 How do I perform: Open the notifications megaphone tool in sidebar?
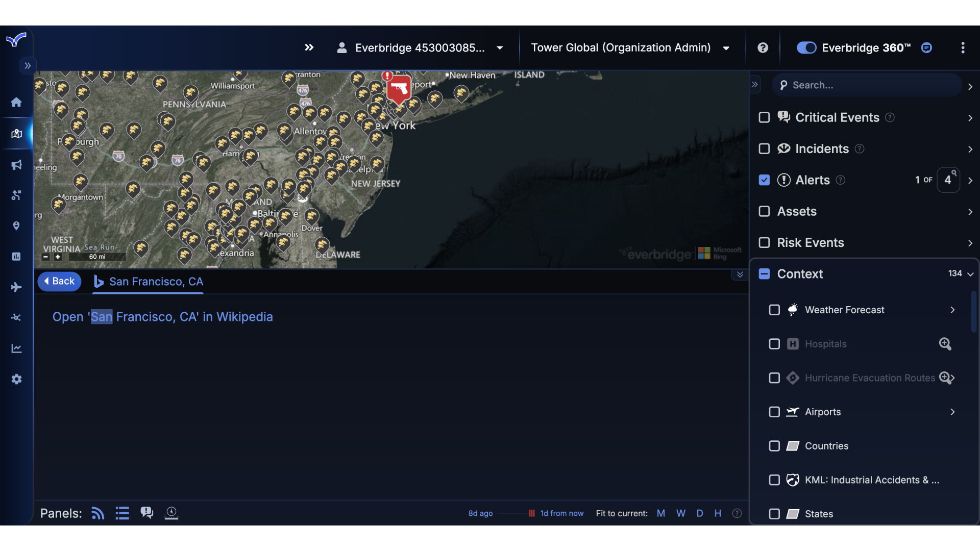click(x=16, y=164)
